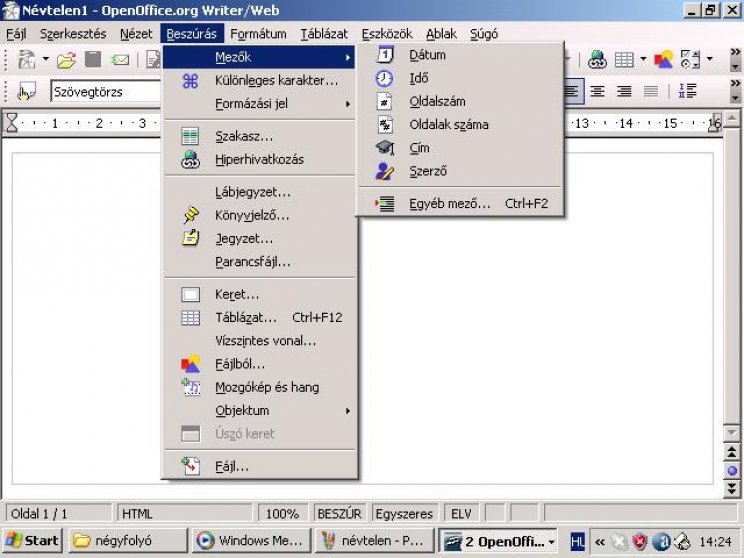Choose Lábjegyzet… footnote entry

(259, 193)
